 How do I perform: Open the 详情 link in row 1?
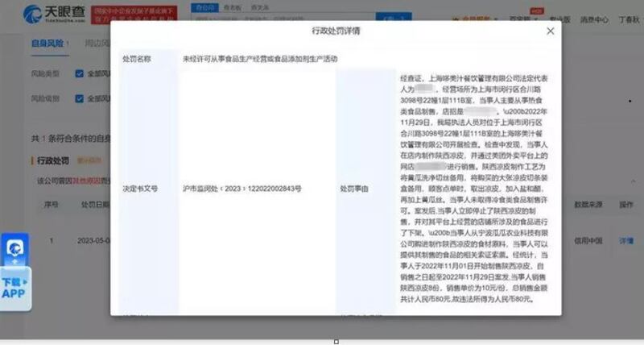pos(626,240)
